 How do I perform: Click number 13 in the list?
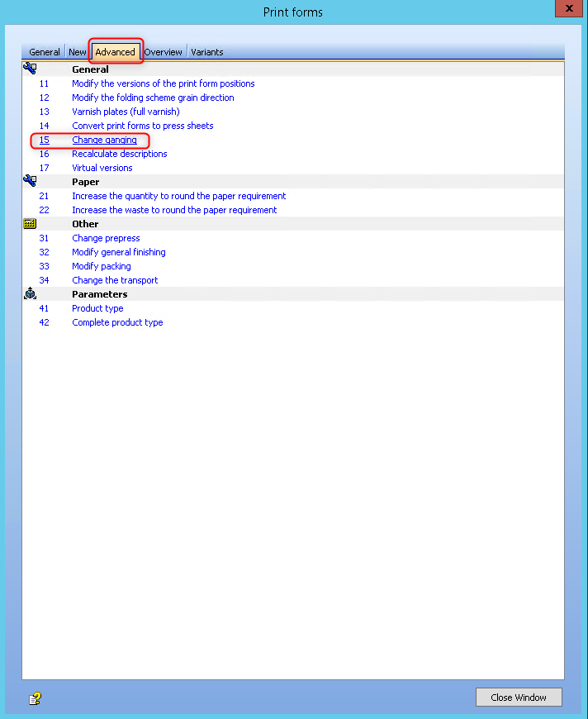(x=44, y=112)
